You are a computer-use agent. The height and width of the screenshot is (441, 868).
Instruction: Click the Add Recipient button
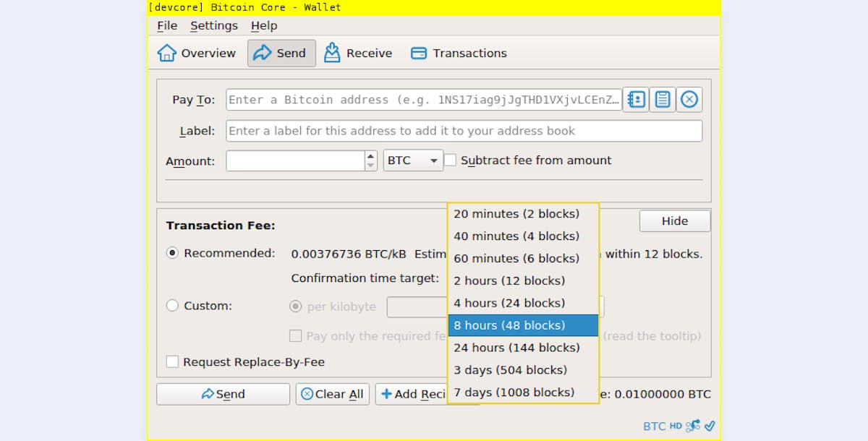411,394
